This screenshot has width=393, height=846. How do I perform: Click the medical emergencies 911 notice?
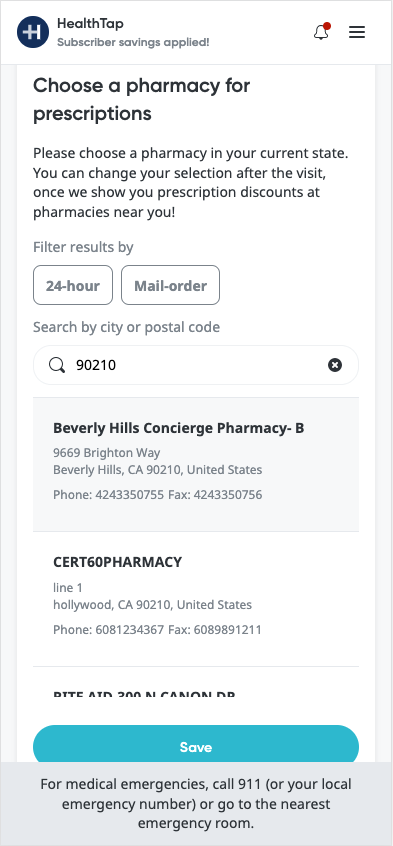click(196, 804)
